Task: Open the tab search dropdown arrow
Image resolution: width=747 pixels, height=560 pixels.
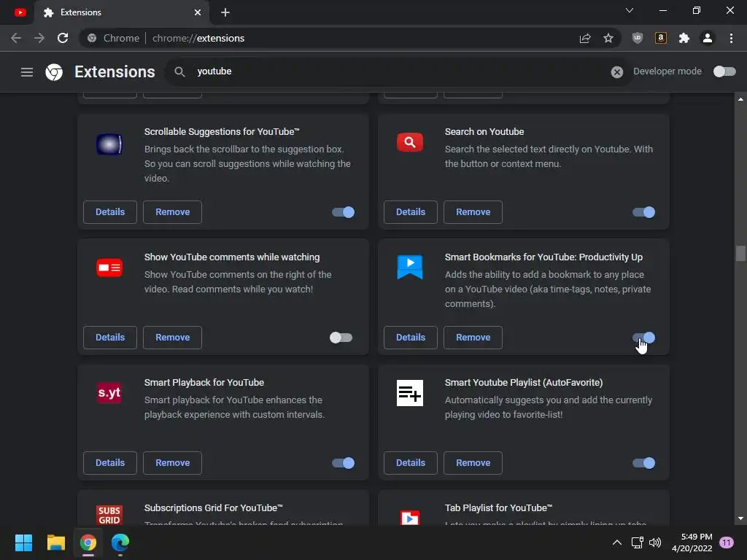Action: pyautogui.click(x=630, y=10)
